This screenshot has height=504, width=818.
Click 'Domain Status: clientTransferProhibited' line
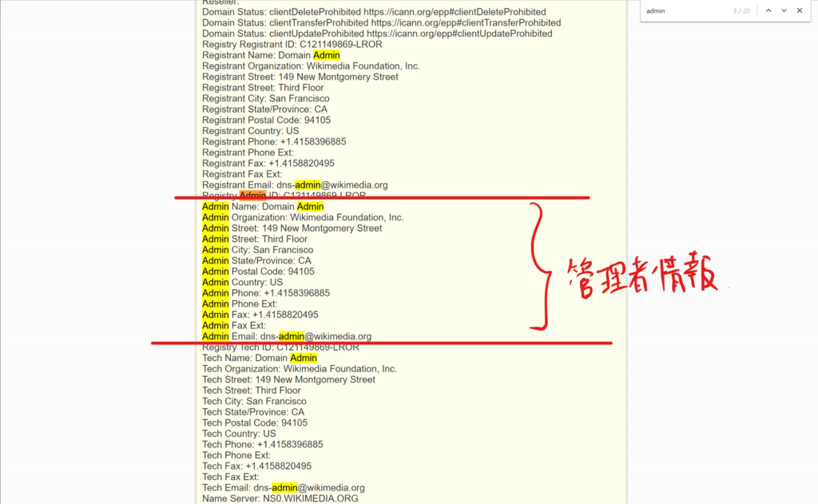pos(381,23)
